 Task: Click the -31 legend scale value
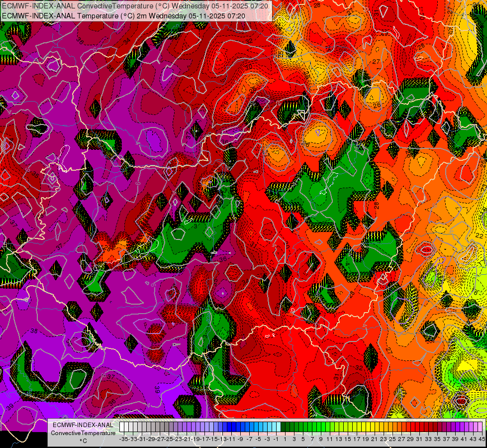point(142,439)
